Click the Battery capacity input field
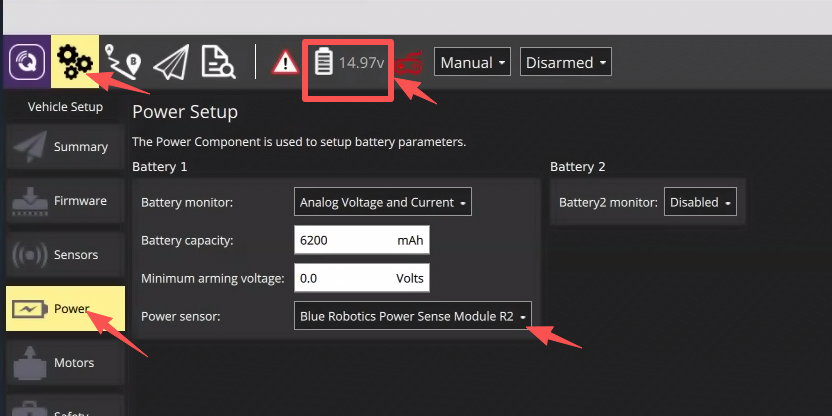The image size is (832, 416). click(x=362, y=240)
